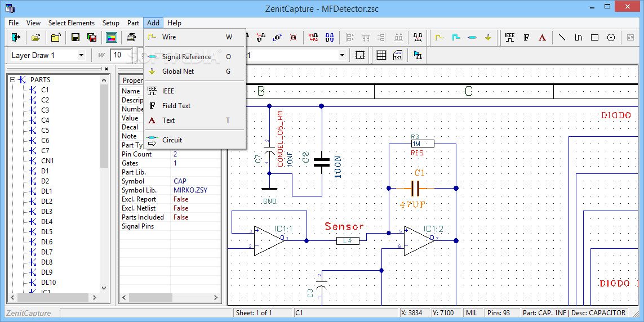Select D2 in the PARTS tree

[x=45, y=181]
